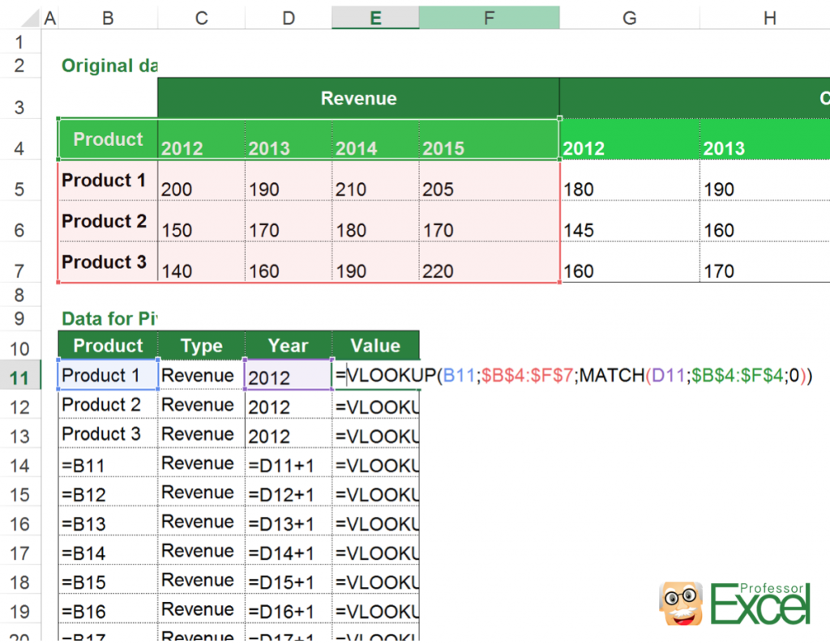Click the Type column header cell

click(x=200, y=345)
